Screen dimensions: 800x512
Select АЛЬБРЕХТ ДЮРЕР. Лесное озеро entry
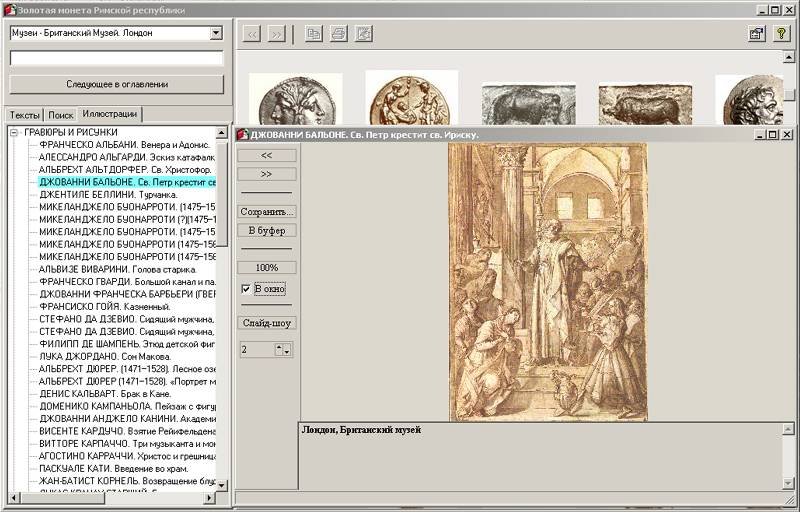click(127, 369)
